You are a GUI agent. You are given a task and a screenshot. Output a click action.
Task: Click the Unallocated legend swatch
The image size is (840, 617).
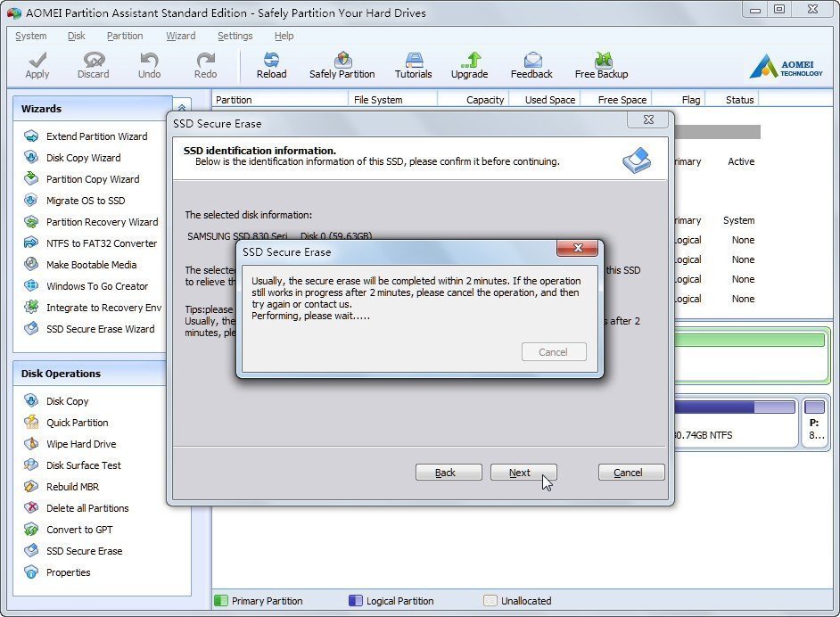(x=490, y=600)
